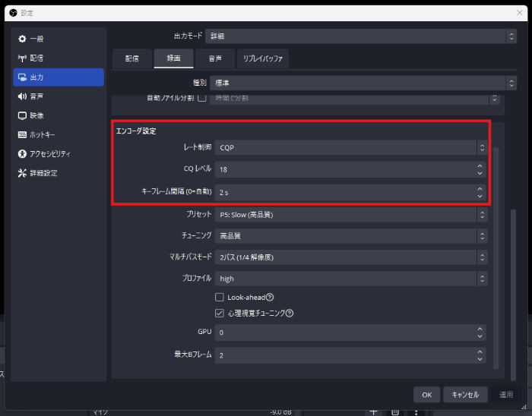
Task: Open the プロファイル dropdown showing high
Action: pos(351,279)
